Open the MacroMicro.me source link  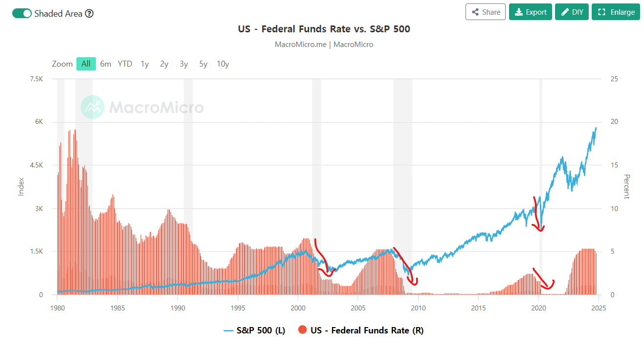(x=300, y=45)
